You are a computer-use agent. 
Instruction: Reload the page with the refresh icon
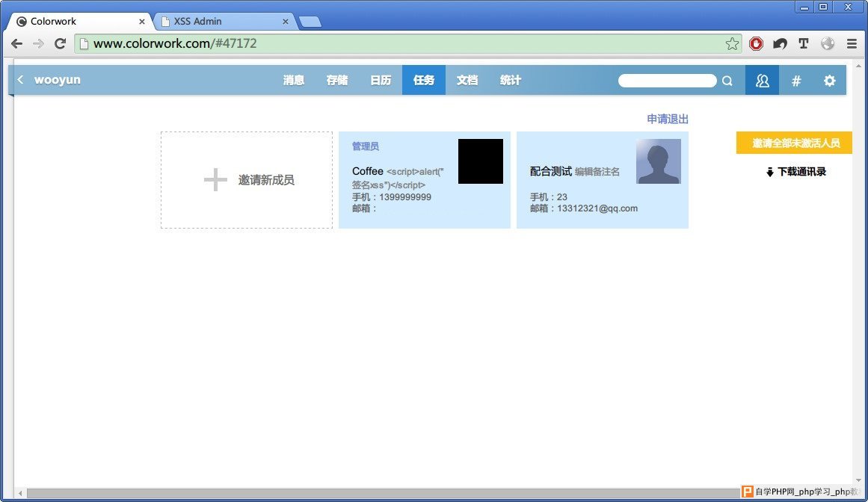pyautogui.click(x=60, y=43)
